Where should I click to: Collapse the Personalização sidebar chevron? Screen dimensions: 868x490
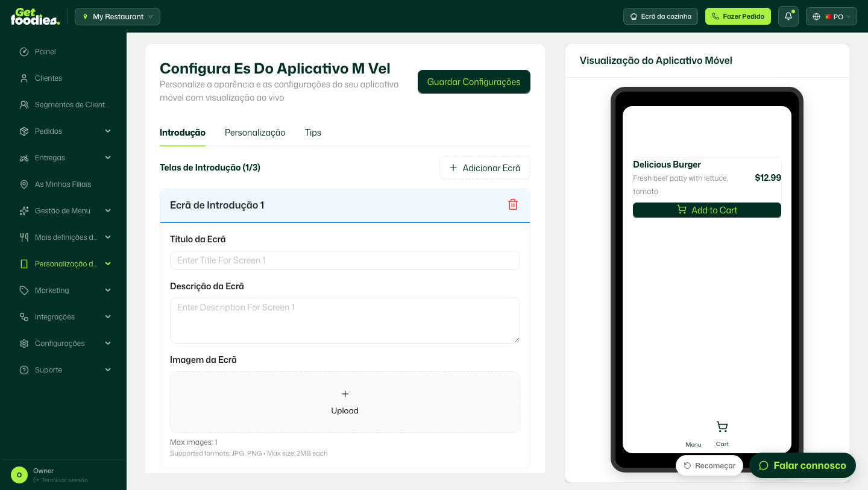point(108,264)
